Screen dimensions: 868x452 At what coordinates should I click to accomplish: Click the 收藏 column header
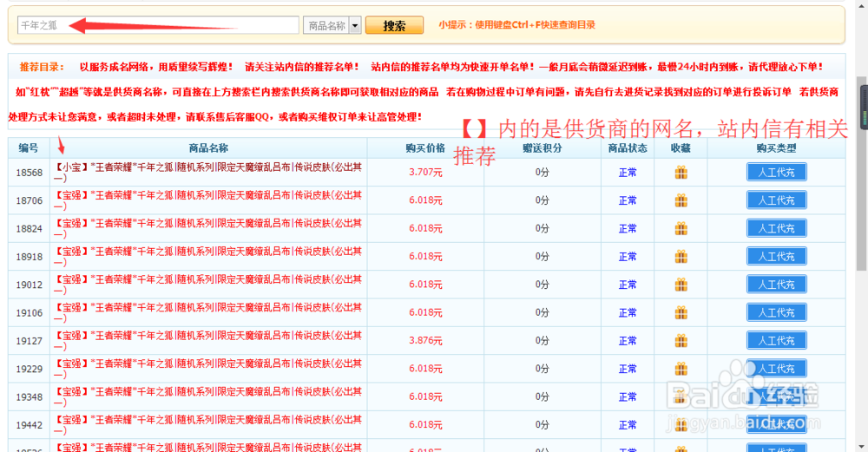click(680, 147)
